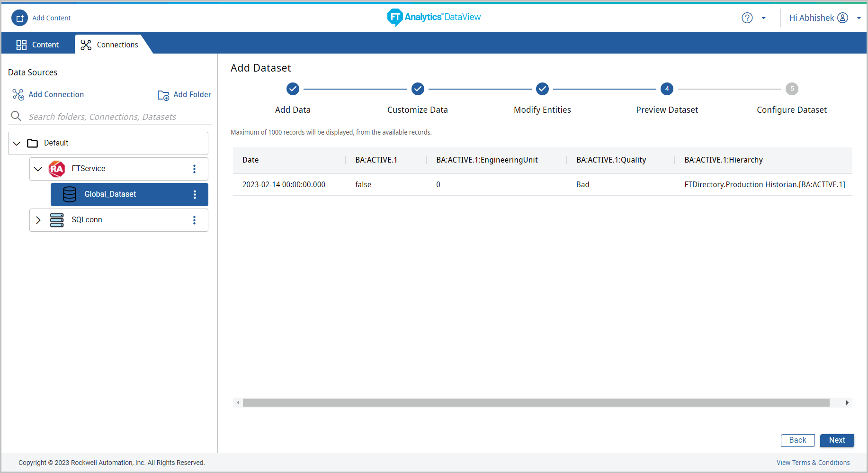Collapse the FTService connection chevron
This screenshot has width=868, height=473.
[x=38, y=169]
